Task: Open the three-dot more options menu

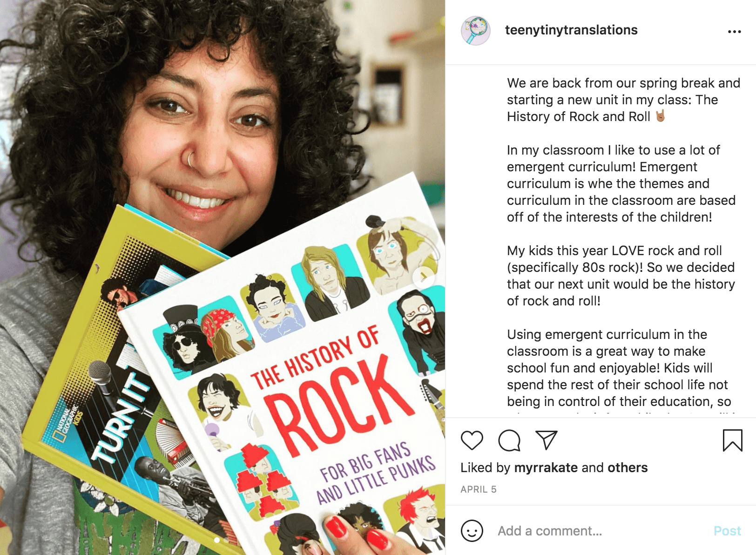Action: pyautogui.click(x=734, y=32)
